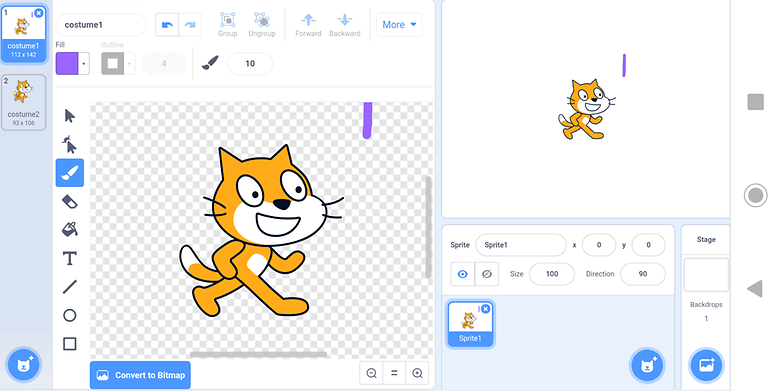782x391 pixels.
Task: Click Convert to Bitmap button
Action: pyautogui.click(x=140, y=375)
